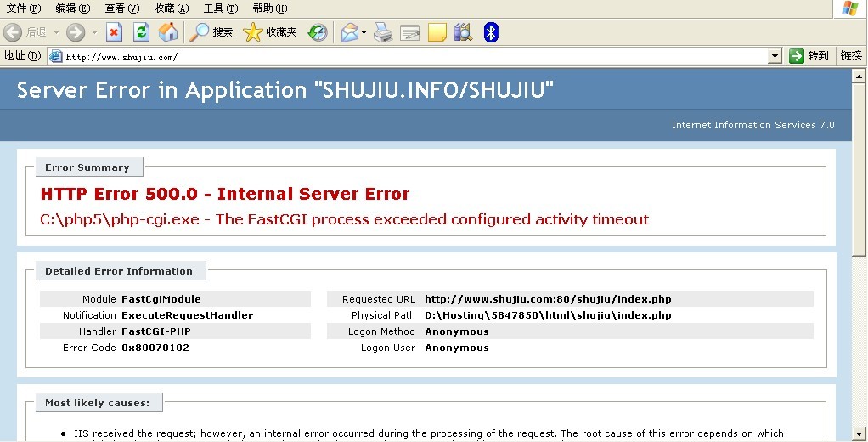Stop page loading with red X icon

point(114,32)
